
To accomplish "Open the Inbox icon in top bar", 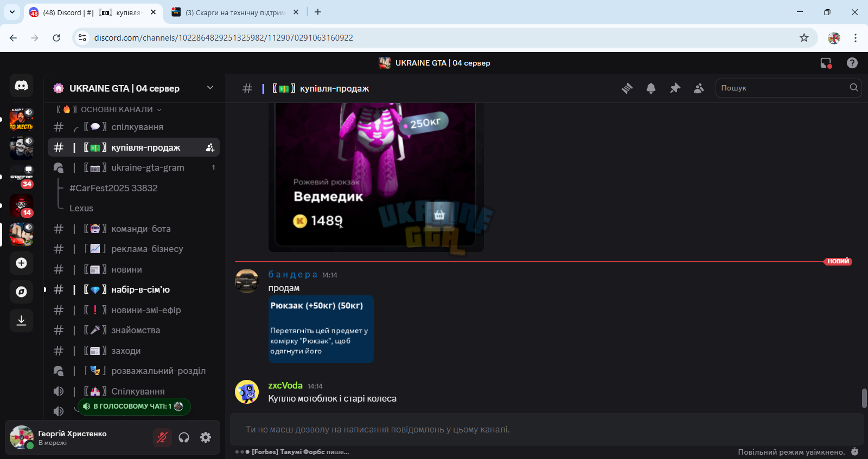I will [x=826, y=63].
